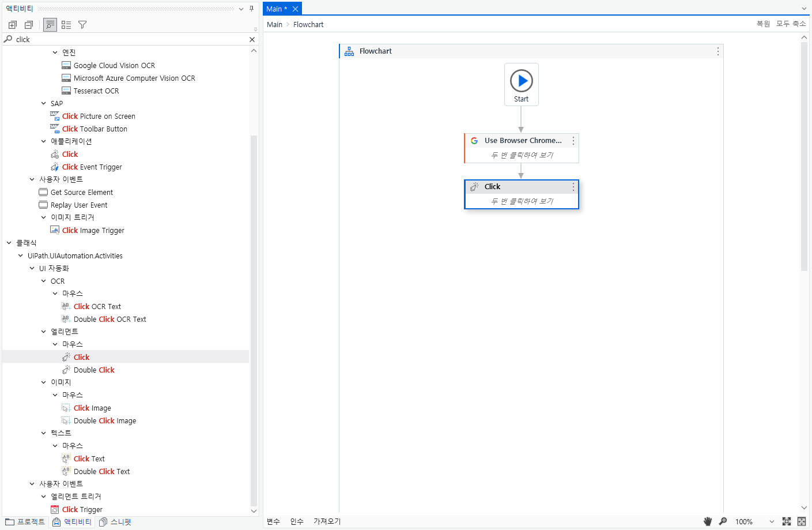
Task: Open the activities filter funnel
Action: click(x=82, y=25)
